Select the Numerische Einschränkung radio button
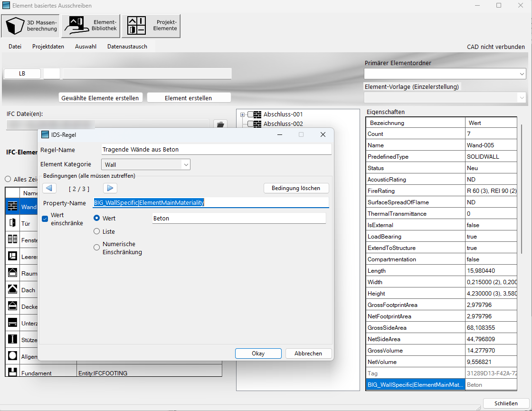The width and height of the screenshot is (532, 411). (x=97, y=248)
